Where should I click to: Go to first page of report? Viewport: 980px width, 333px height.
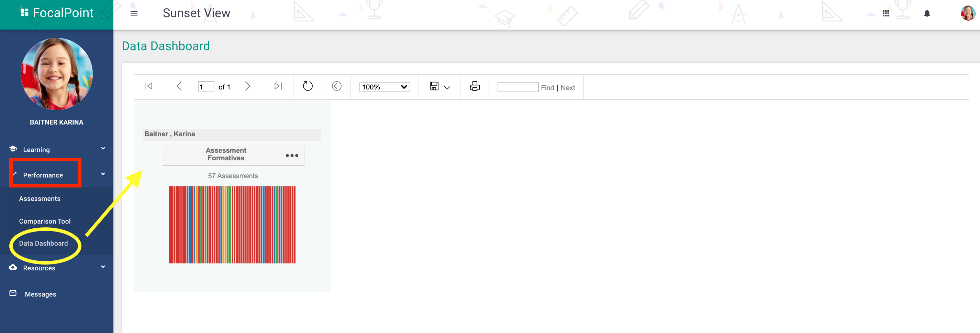pos(148,86)
